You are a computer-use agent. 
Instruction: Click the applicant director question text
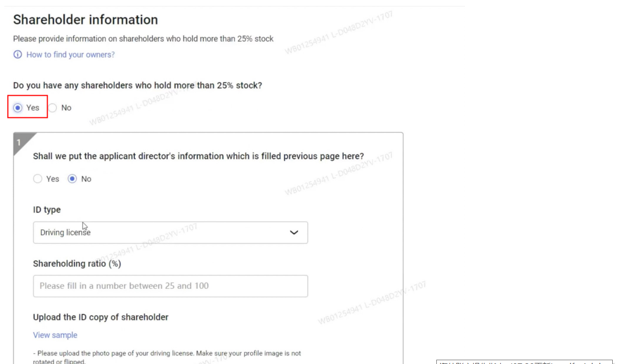coord(198,156)
